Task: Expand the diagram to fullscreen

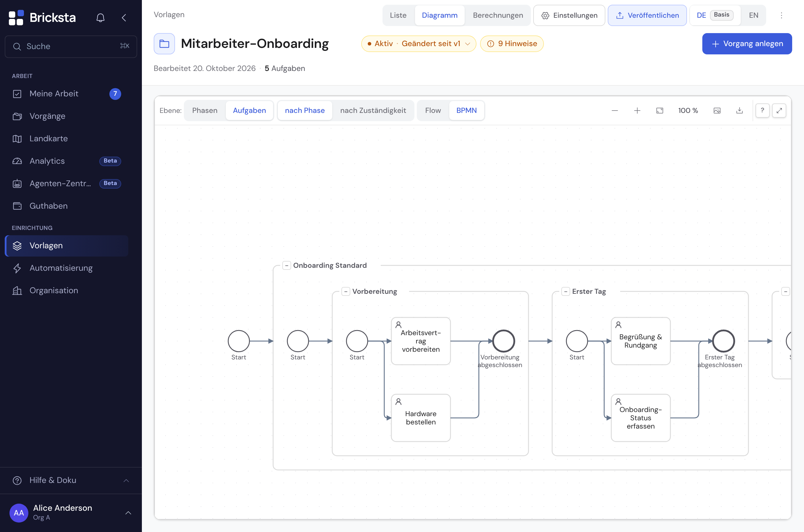Action: tap(779, 111)
